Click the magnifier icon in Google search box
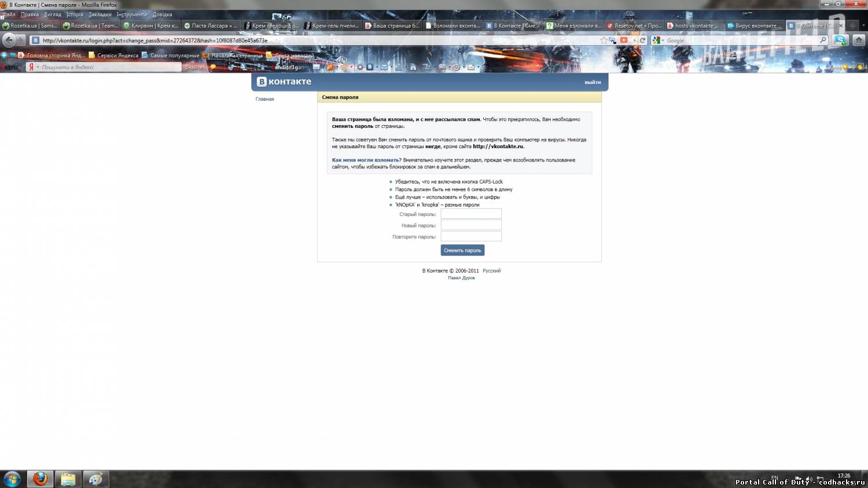The height and width of the screenshot is (488, 868). tap(823, 41)
